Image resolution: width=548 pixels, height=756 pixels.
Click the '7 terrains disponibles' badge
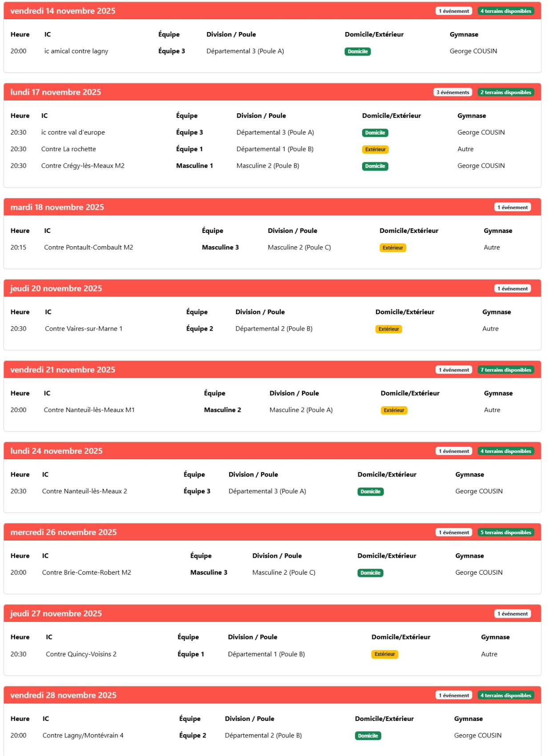(506, 370)
